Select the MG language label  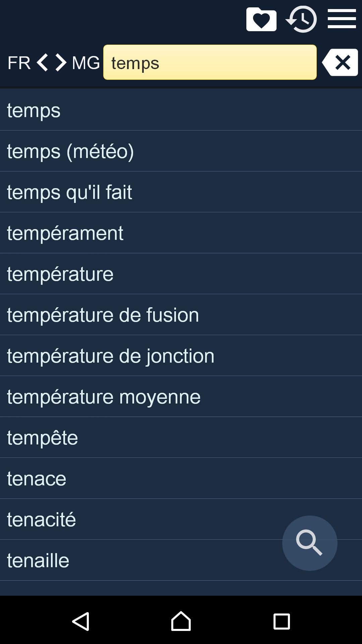point(86,63)
